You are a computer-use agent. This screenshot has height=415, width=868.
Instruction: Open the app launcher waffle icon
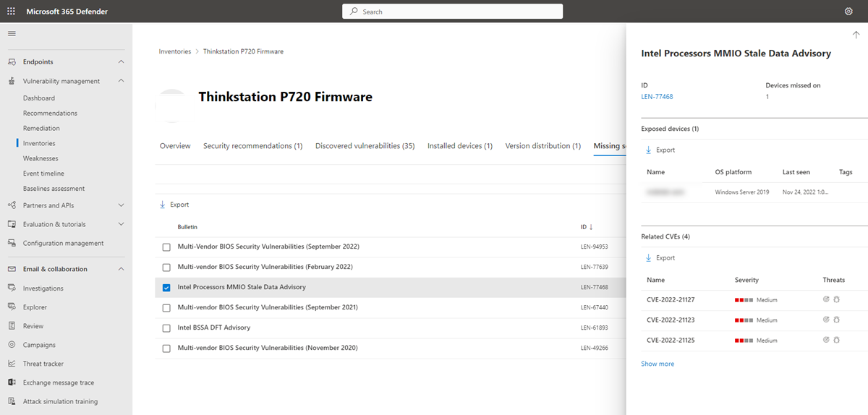pyautogui.click(x=11, y=12)
